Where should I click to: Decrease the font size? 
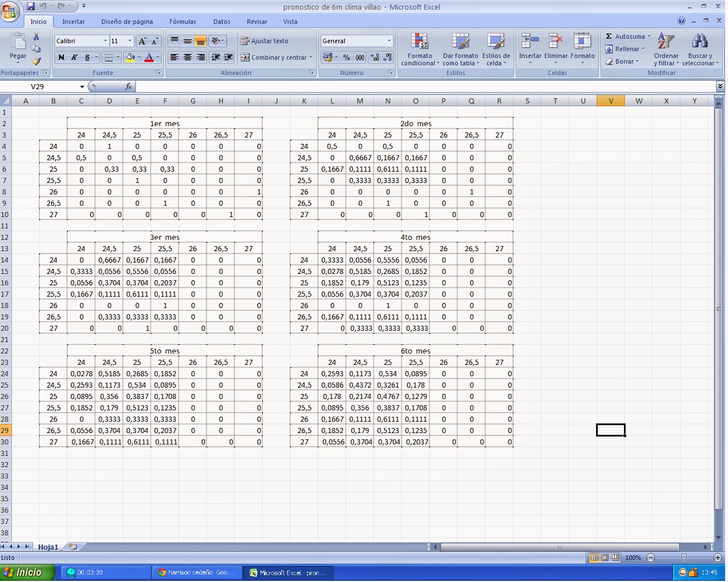coord(154,41)
